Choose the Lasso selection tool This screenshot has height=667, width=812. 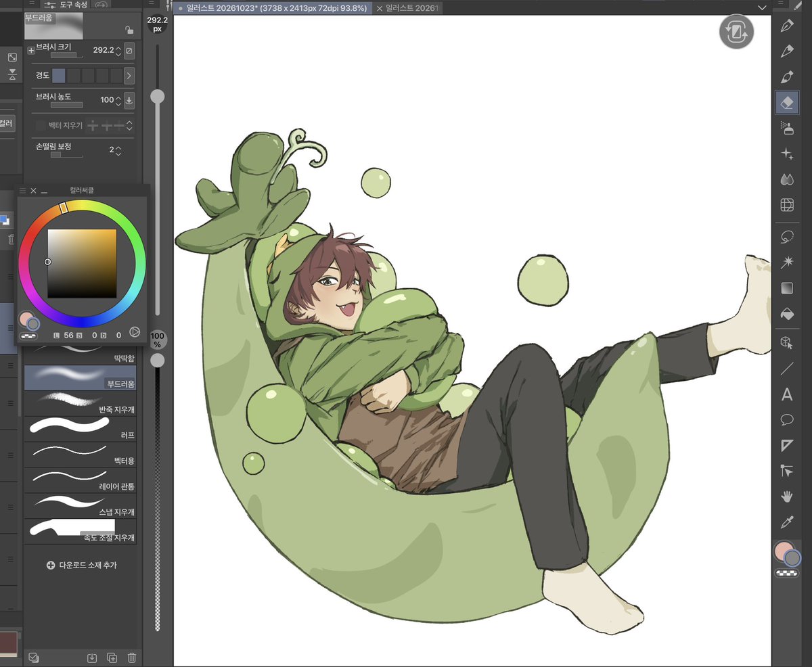[x=787, y=236]
